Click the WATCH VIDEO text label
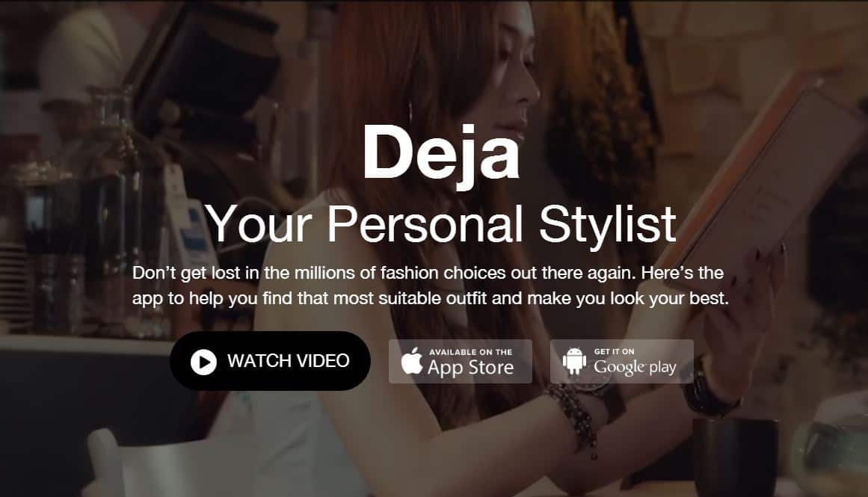 289,361
